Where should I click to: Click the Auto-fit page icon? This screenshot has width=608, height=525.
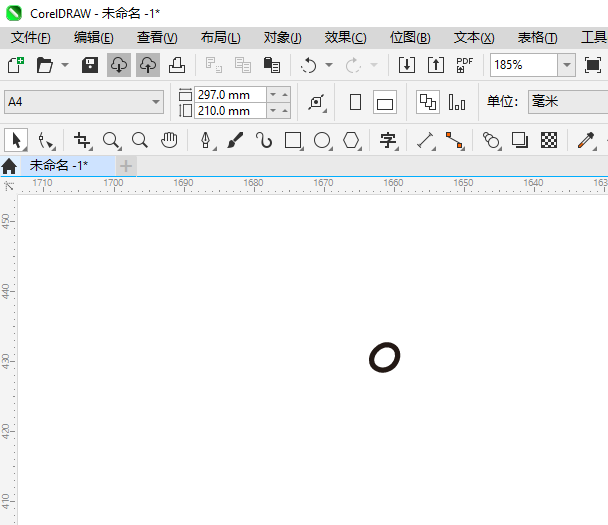pyautogui.click(x=317, y=102)
